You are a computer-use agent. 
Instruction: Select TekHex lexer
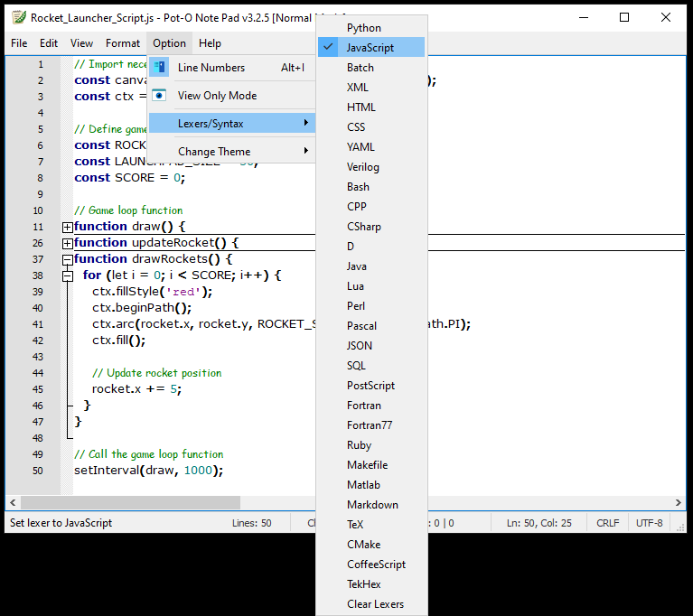[x=371, y=584]
